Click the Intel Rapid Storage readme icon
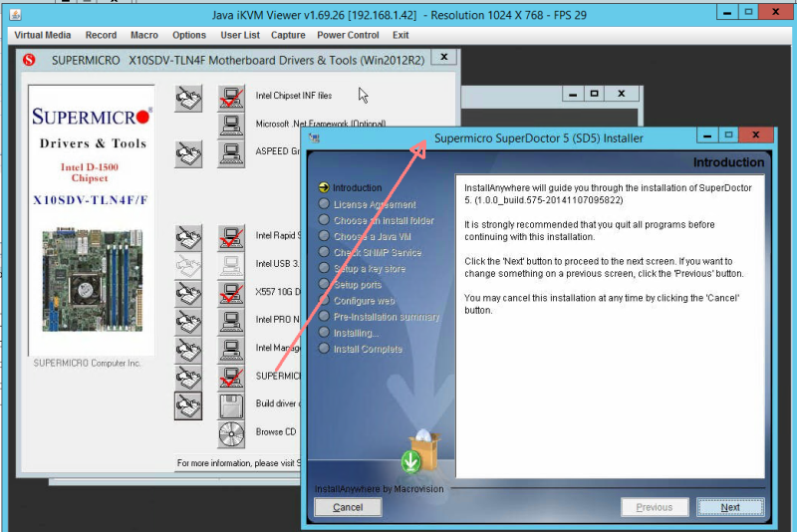This screenshot has height=532, width=797. (x=188, y=238)
